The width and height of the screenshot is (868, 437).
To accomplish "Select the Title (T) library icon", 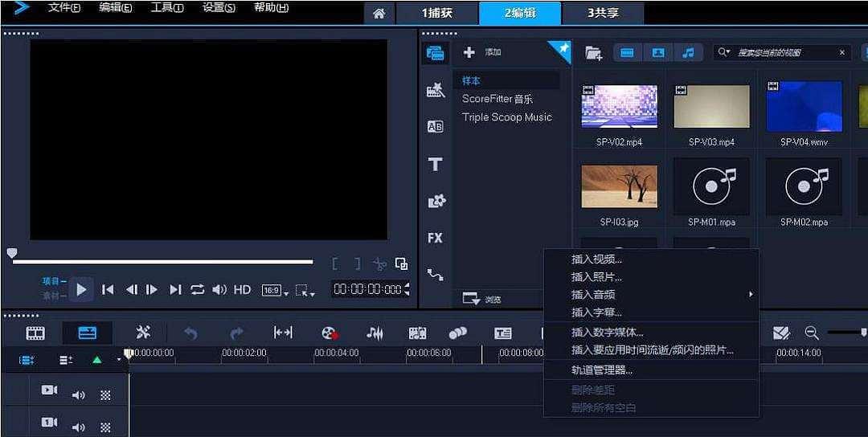I will (x=435, y=165).
